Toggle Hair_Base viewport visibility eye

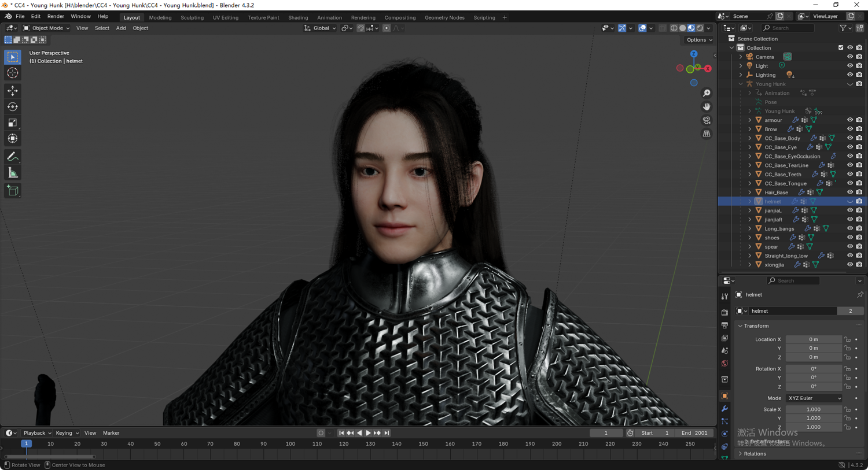[850, 193]
